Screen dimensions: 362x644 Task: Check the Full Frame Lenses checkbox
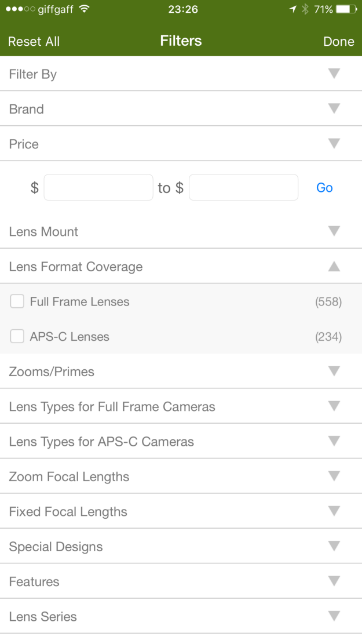(x=17, y=301)
